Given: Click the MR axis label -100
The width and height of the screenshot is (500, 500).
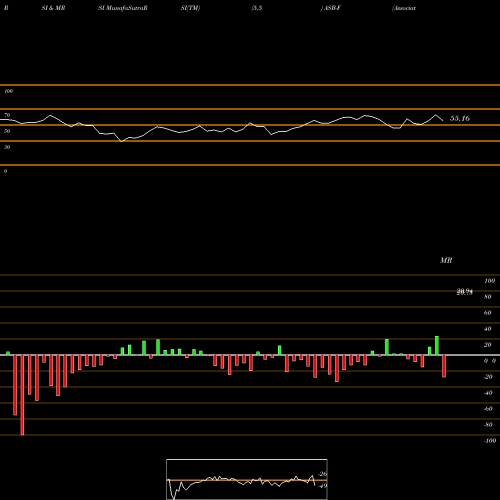Looking at the screenshot, I should 490,441.
